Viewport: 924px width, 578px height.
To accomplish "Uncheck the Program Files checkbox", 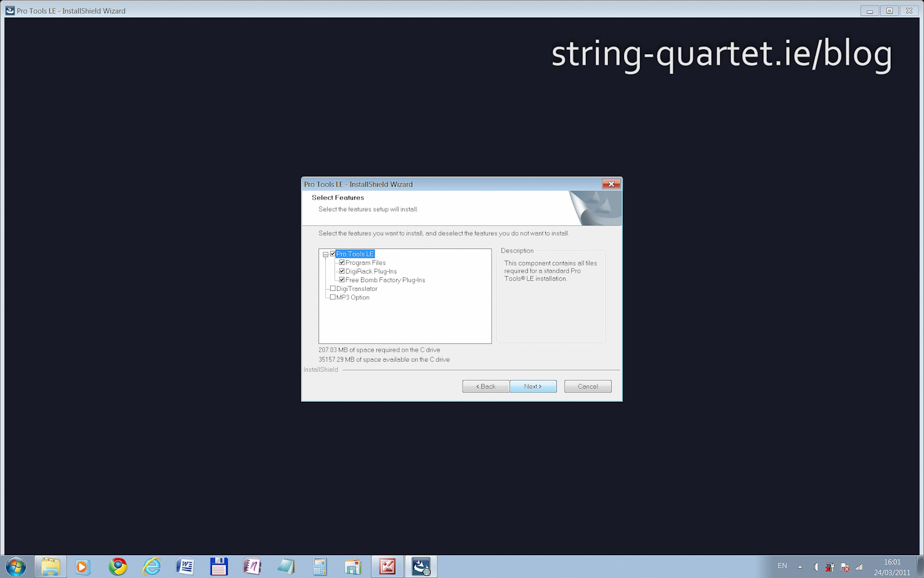I will click(x=342, y=263).
